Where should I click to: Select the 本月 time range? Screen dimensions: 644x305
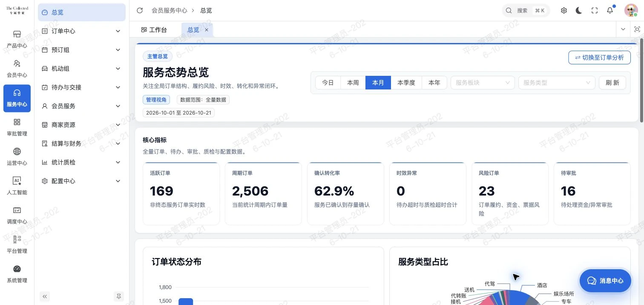(x=378, y=83)
